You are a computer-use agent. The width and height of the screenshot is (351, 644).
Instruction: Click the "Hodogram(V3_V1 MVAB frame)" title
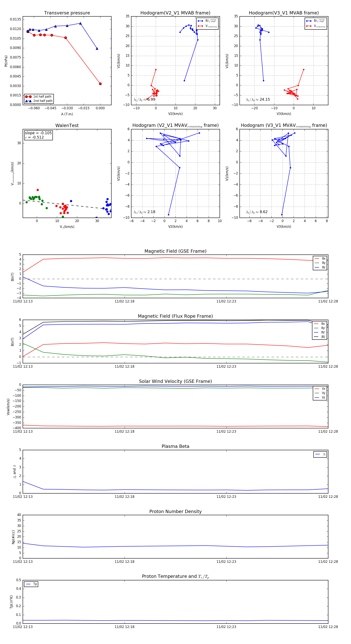[x=284, y=13]
